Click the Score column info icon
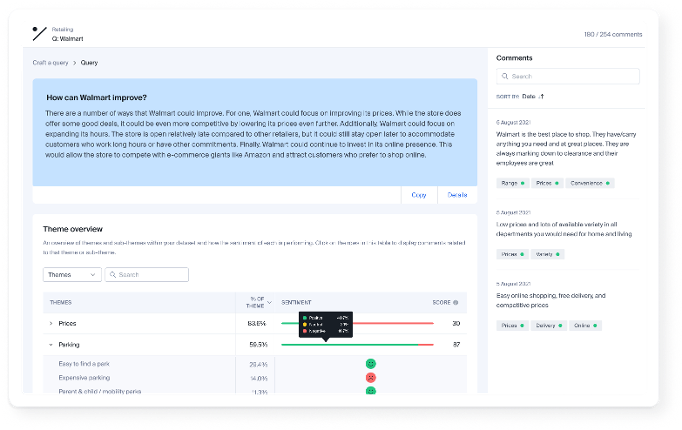The width and height of the screenshot is (682, 430). point(455,303)
